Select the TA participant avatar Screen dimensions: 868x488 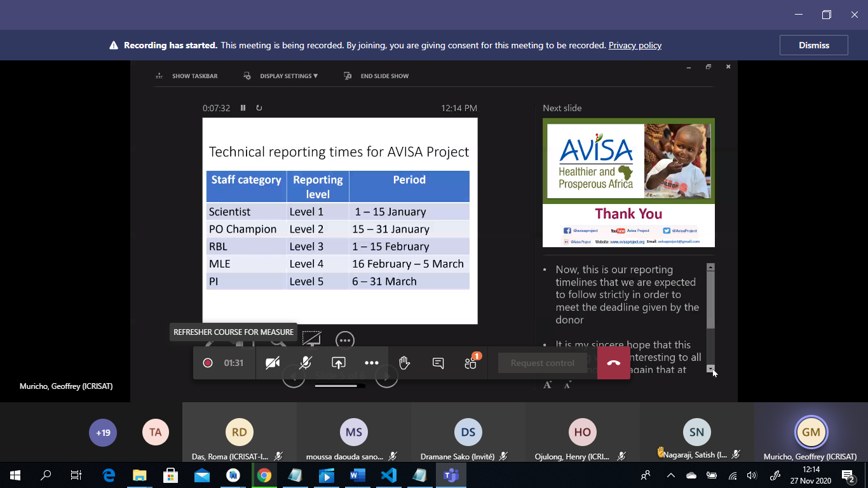[x=156, y=433]
